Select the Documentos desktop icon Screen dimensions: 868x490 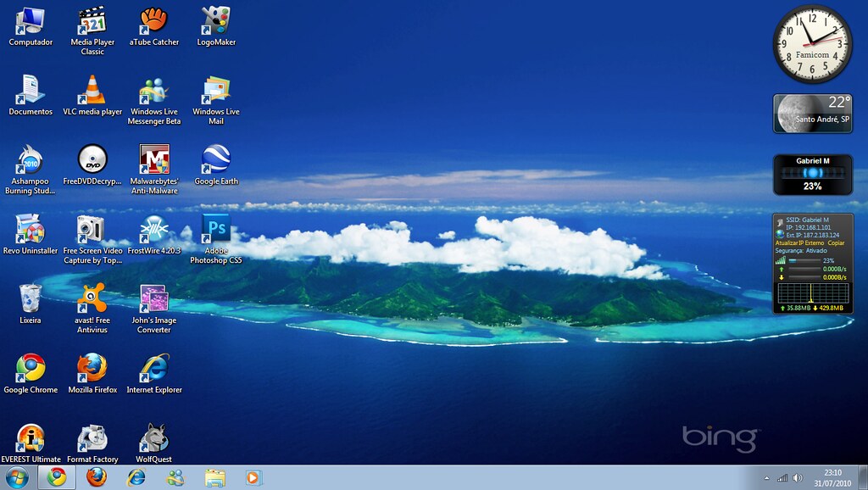[x=31, y=96]
